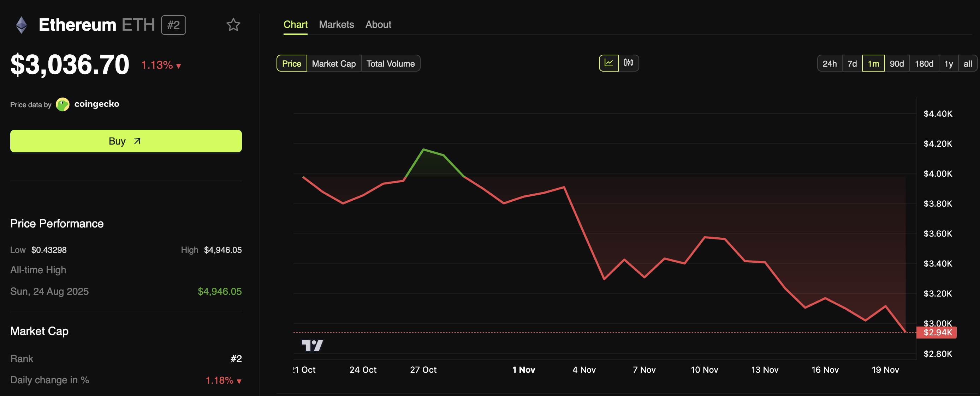Switch to candlestick chart view

628,63
